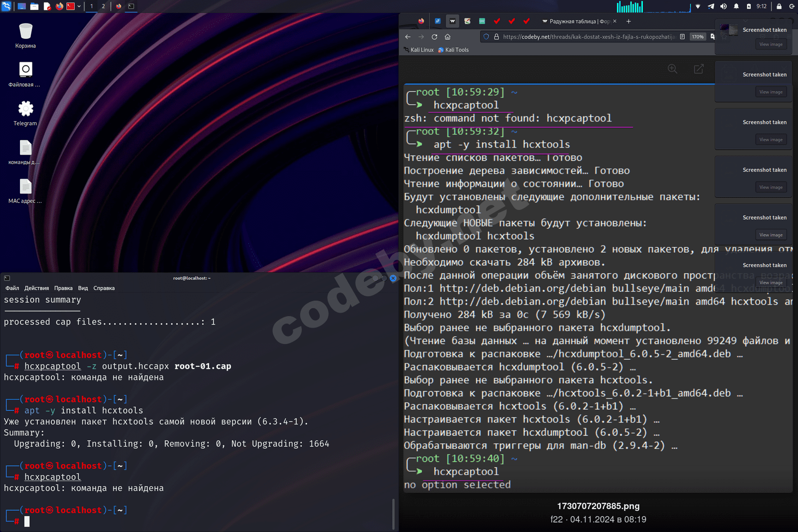Image resolution: width=798 pixels, height=532 pixels.
Task: Open the notifications bell in the system tray
Action: pyautogui.click(x=736, y=6)
